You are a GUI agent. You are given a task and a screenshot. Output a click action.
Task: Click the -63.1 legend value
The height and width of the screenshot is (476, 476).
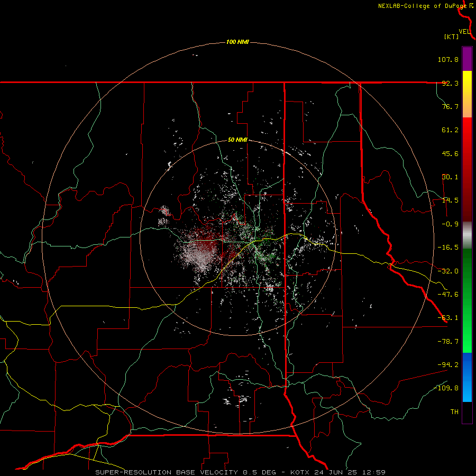point(448,318)
